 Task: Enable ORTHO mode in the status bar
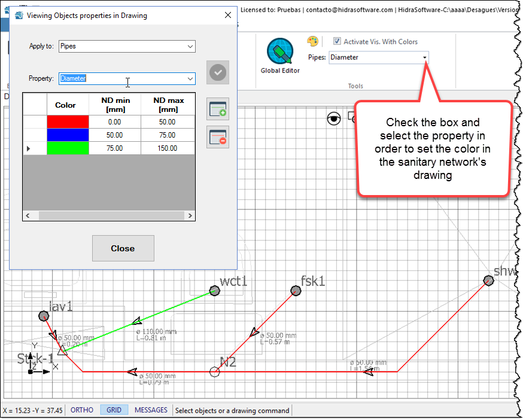[x=81, y=410]
